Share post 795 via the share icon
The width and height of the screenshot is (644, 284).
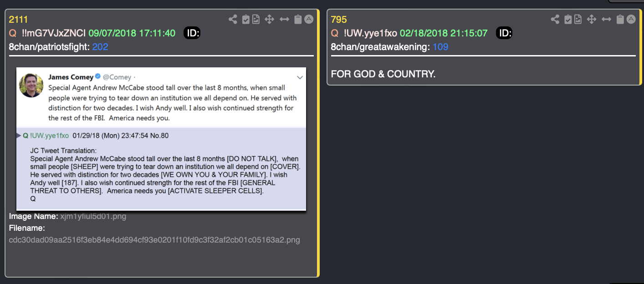555,19
